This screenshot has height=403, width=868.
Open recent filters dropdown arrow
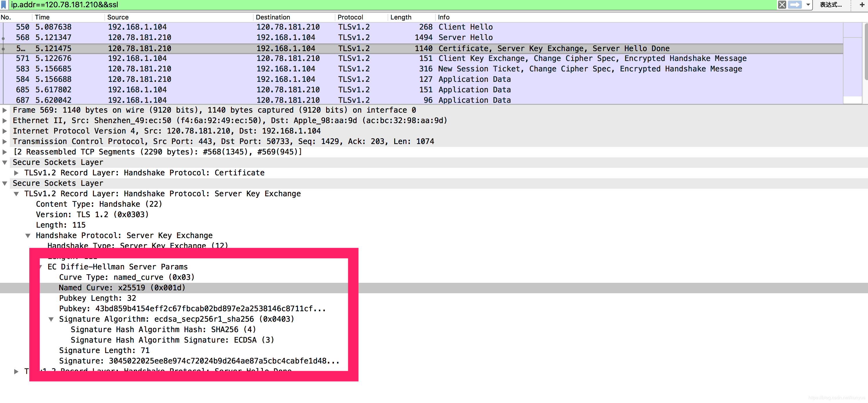pos(808,5)
